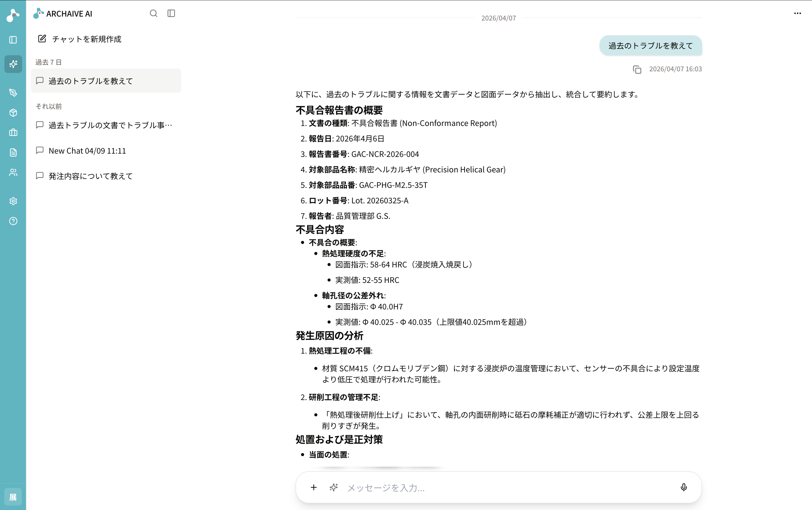Click the Lot. 20260325-A text
812x510 pixels.
click(380, 201)
